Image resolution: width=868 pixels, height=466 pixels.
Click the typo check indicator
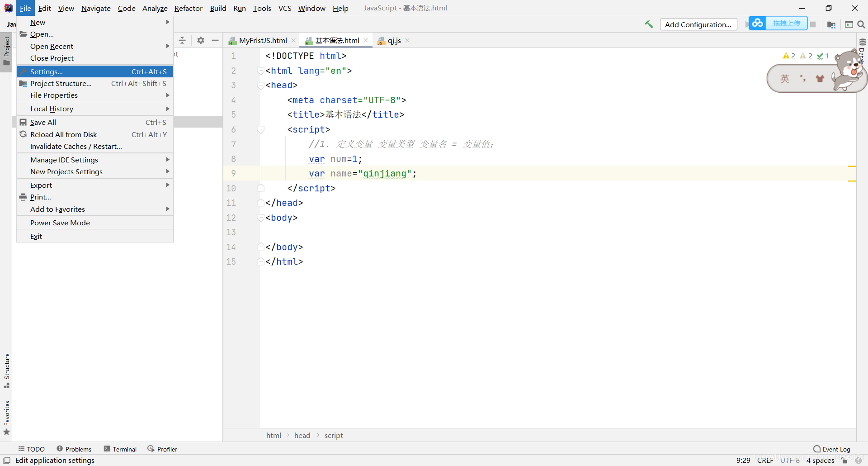click(823, 56)
